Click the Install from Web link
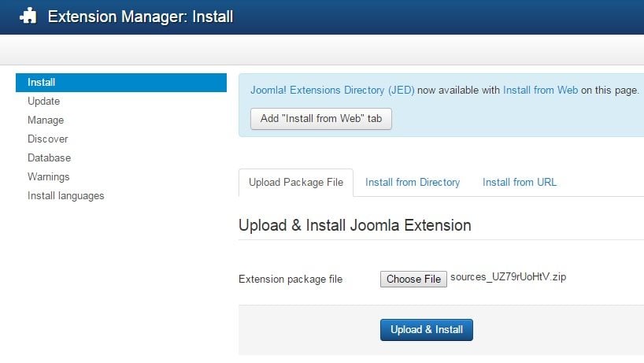The width and height of the screenshot is (644, 363). pyautogui.click(x=540, y=91)
